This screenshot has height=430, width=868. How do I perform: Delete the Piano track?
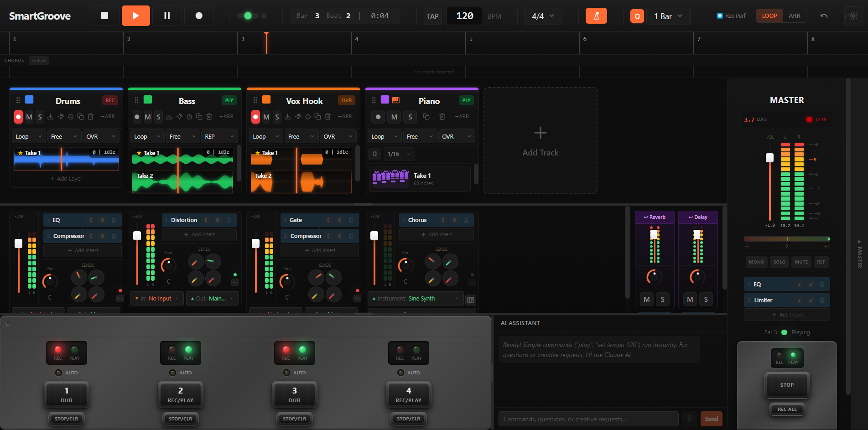[x=442, y=117]
